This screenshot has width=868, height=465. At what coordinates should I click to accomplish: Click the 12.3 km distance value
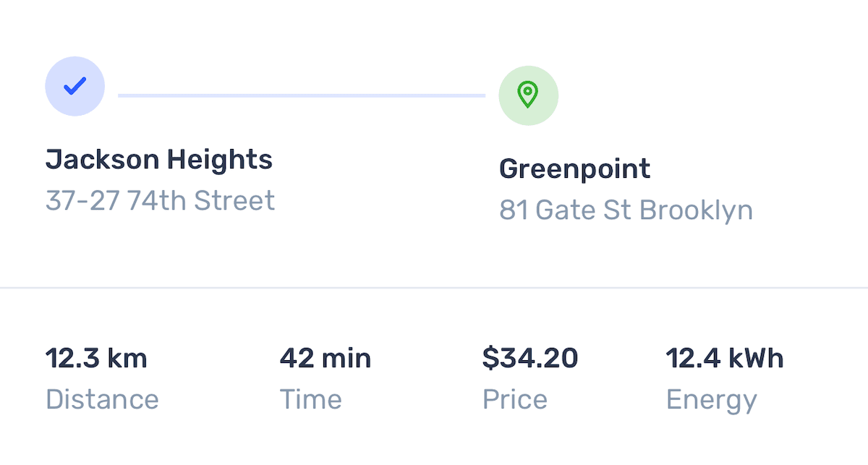click(x=96, y=358)
